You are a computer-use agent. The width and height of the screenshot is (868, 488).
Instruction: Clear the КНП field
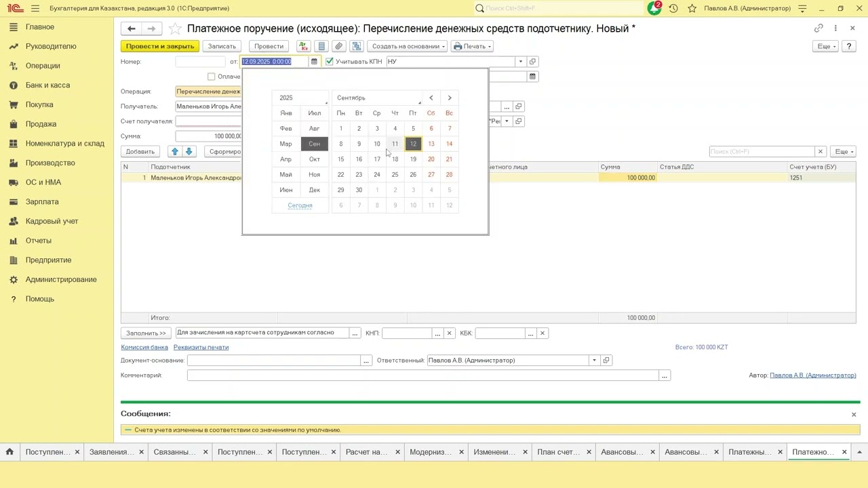pyautogui.click(x=449, y=333)
